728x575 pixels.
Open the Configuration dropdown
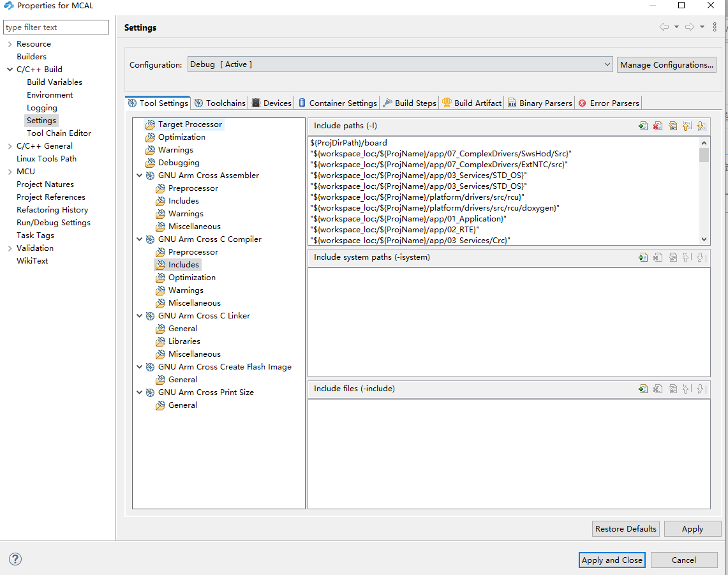(400, 64)
